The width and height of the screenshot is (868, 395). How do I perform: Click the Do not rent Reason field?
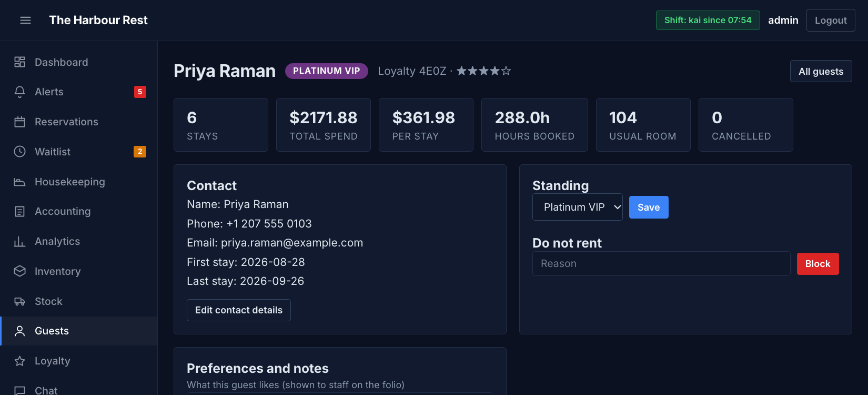click(661, 263)
